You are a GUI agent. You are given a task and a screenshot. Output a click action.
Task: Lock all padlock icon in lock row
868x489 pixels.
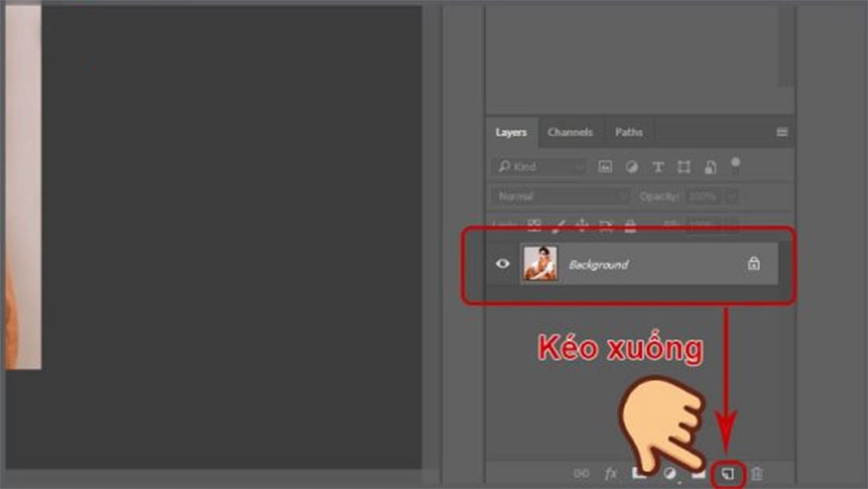click(x=630, y=225)
